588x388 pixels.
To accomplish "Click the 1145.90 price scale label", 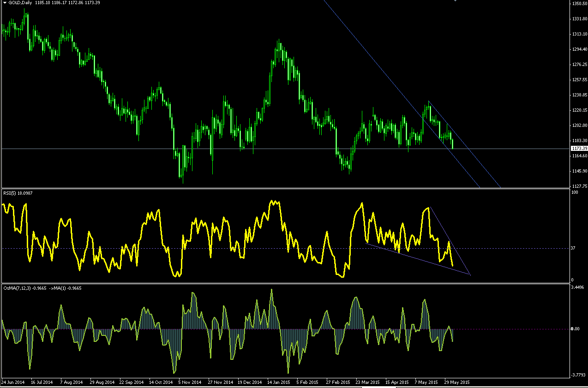I will pyautogui.click(x=579, y=171).
